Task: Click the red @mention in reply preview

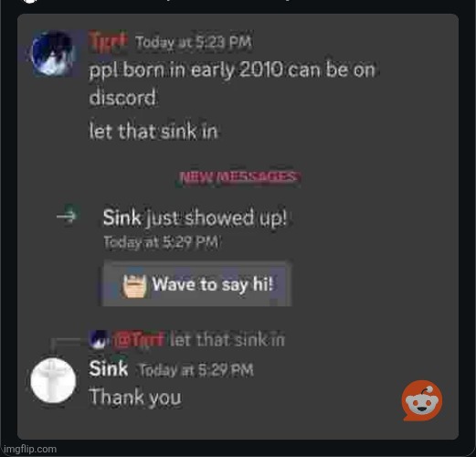Action: pyautogui.click(x=139, y=340)
